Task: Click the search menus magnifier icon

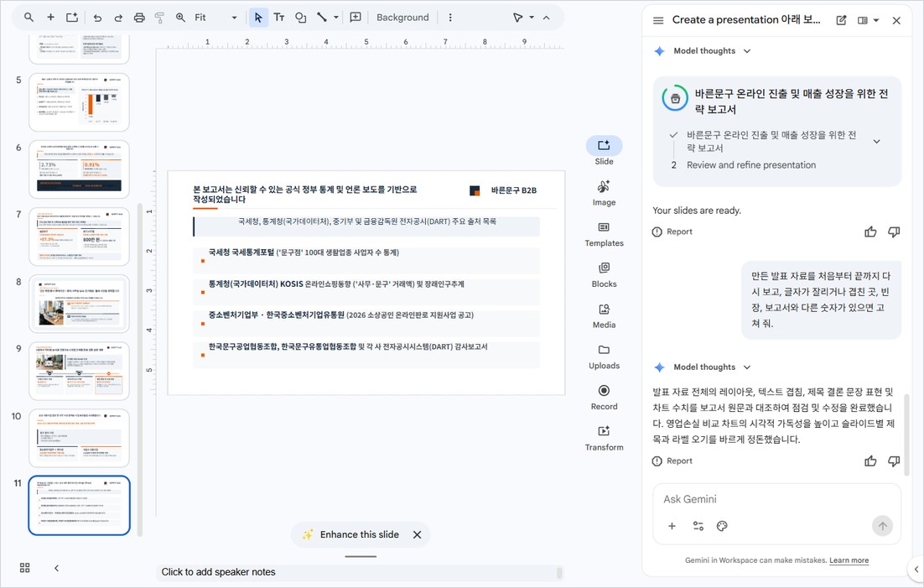Action: pos(29,18)
